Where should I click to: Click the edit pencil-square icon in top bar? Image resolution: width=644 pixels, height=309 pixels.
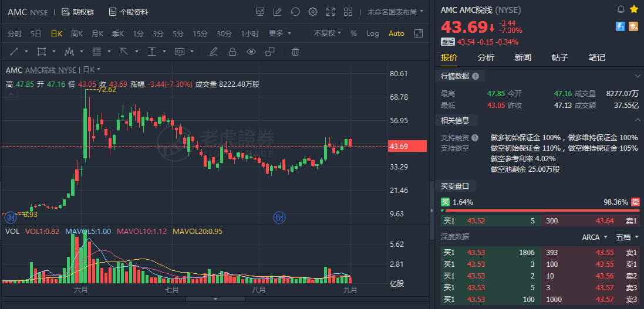[278, 12]
